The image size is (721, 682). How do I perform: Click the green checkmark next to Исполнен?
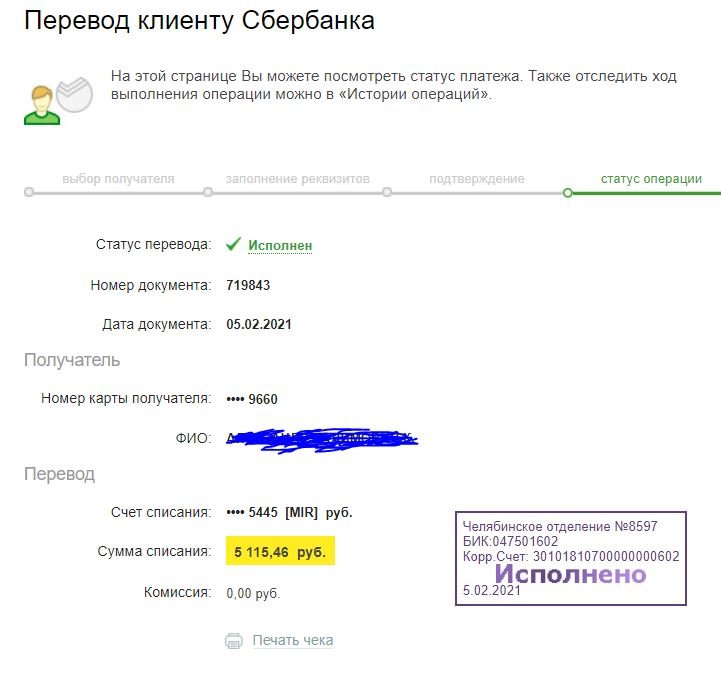233,244
